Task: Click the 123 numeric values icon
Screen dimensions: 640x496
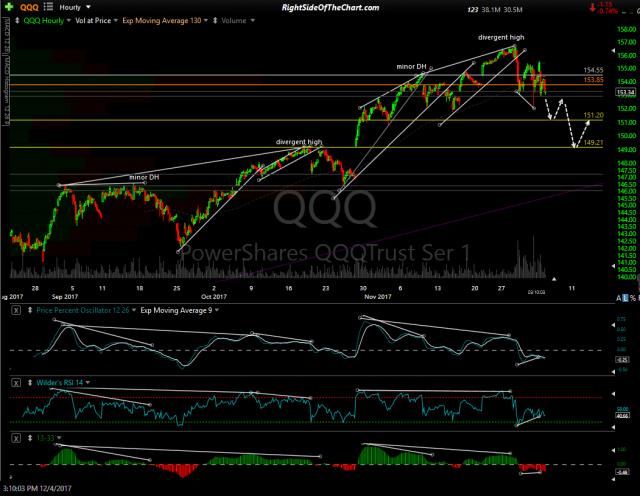Action: 473,9
